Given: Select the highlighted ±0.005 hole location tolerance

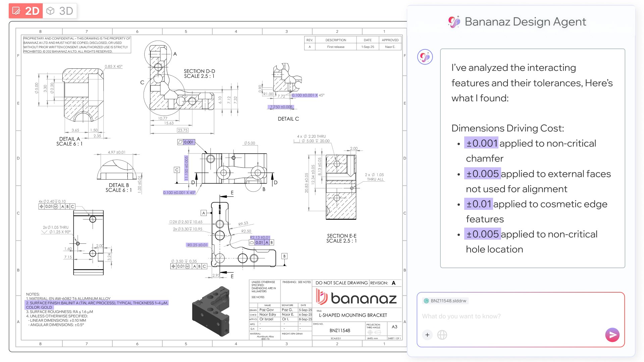Looking at the screenshot, I should [483, 234].
